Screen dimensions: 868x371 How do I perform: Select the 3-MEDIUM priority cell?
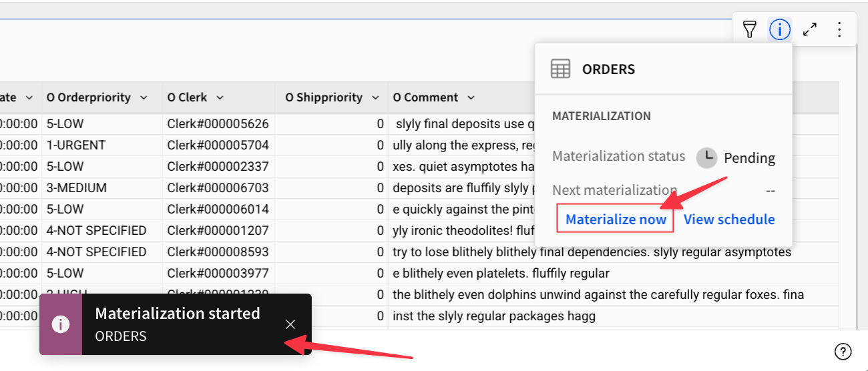point(102,188)
